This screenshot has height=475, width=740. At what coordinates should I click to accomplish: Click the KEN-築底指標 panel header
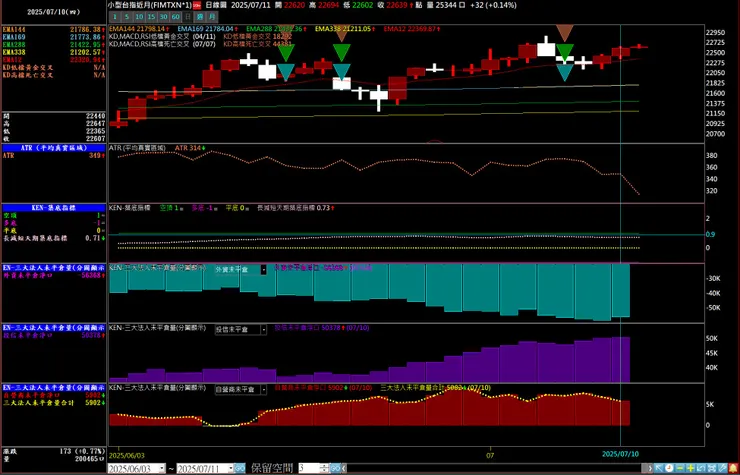[54, 208]
